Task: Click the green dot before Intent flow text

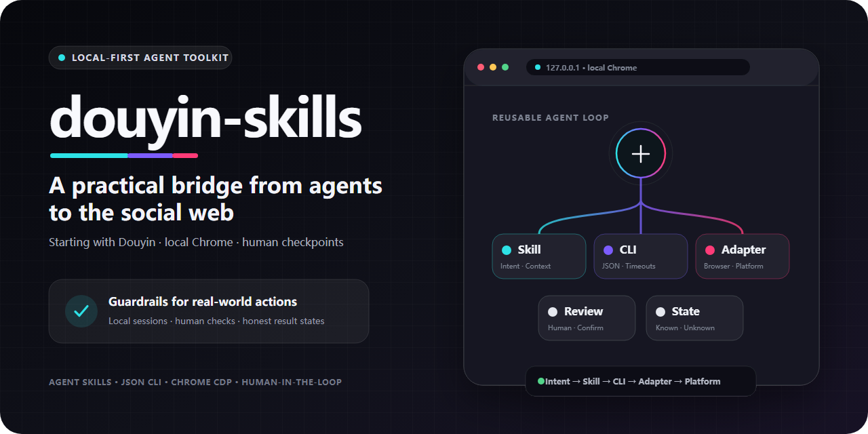Action: [541, 381]
